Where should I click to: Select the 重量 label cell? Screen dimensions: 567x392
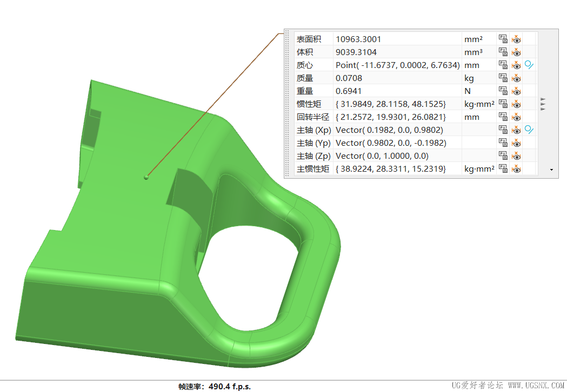tap(314, 91)
